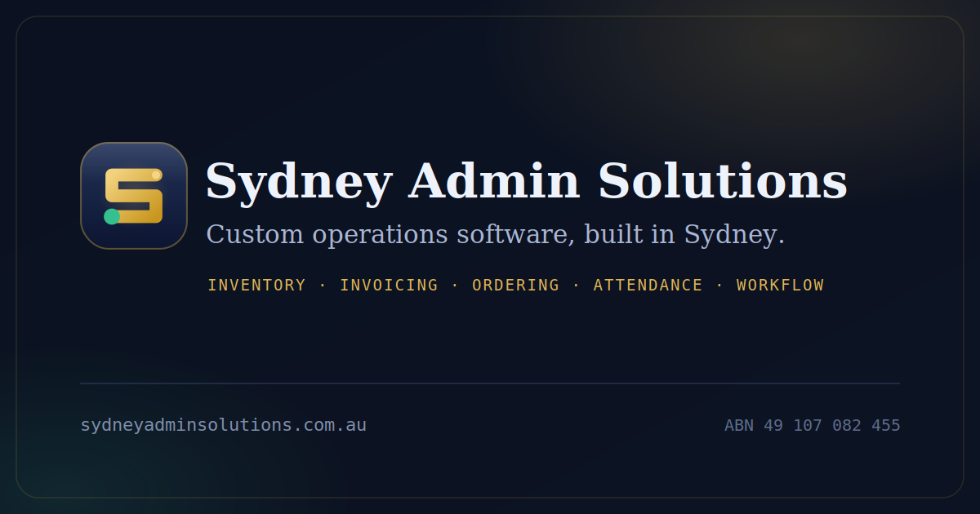
Task: Click the ORDERING keyword
Action: (515, 286)
